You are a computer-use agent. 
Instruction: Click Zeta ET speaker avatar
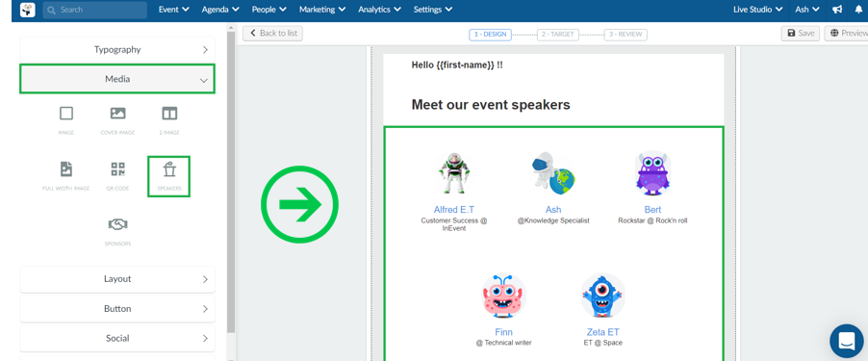(x=602, y=296)
